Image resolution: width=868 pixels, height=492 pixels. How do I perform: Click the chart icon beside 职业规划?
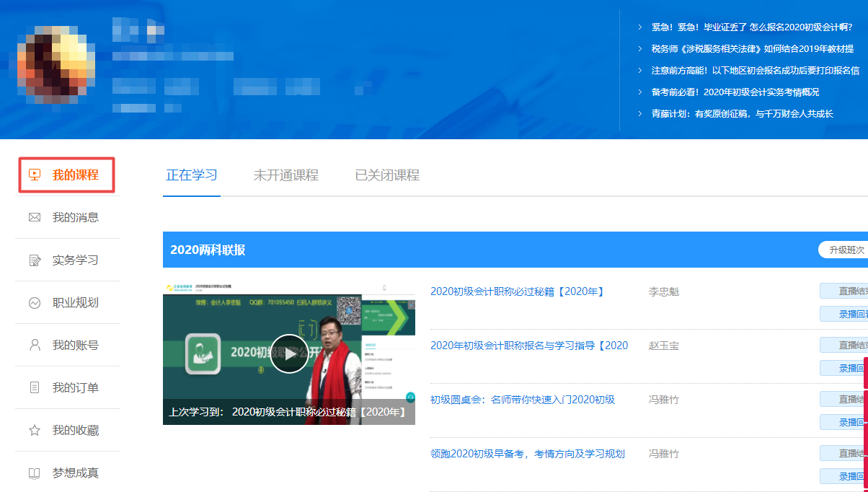coord(34,303)
